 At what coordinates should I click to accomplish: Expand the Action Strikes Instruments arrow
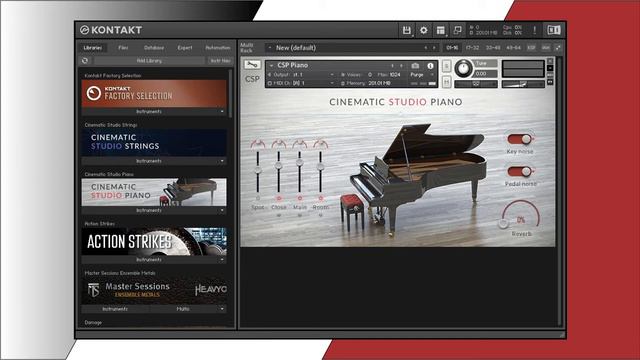[x=222, y=260]
